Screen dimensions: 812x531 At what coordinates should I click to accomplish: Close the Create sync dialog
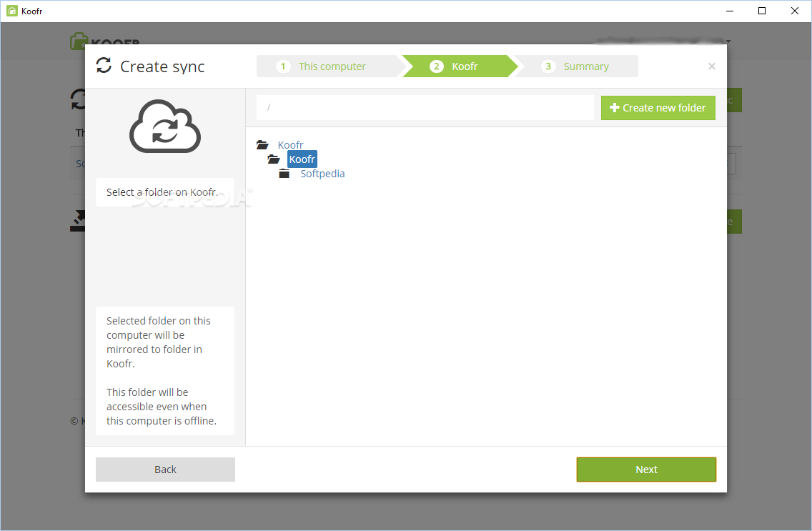(711, 66)
